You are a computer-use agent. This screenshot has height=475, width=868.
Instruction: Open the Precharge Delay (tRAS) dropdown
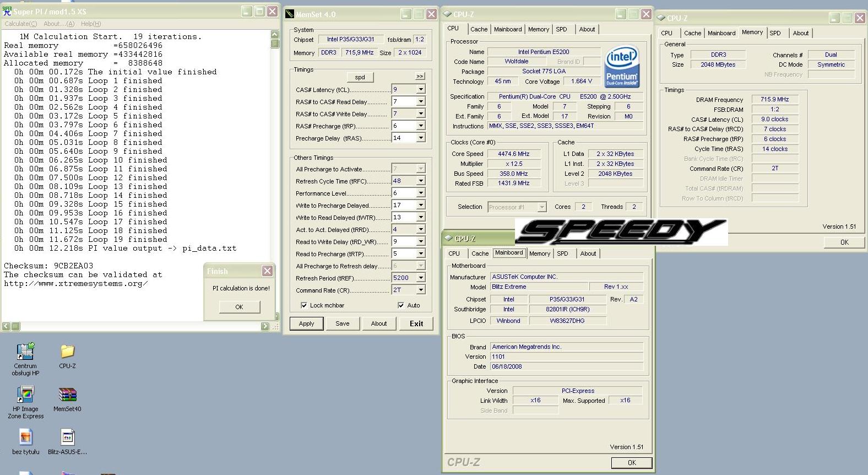point(421,138)
